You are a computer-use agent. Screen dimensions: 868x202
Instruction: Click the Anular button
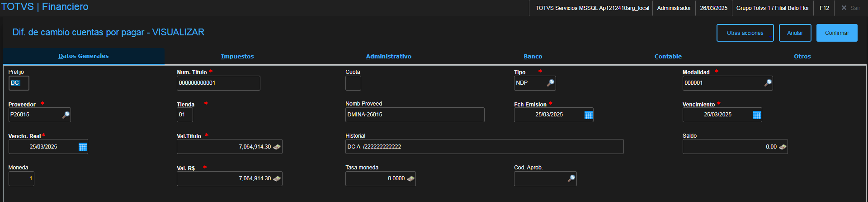(x=795, y=33)
